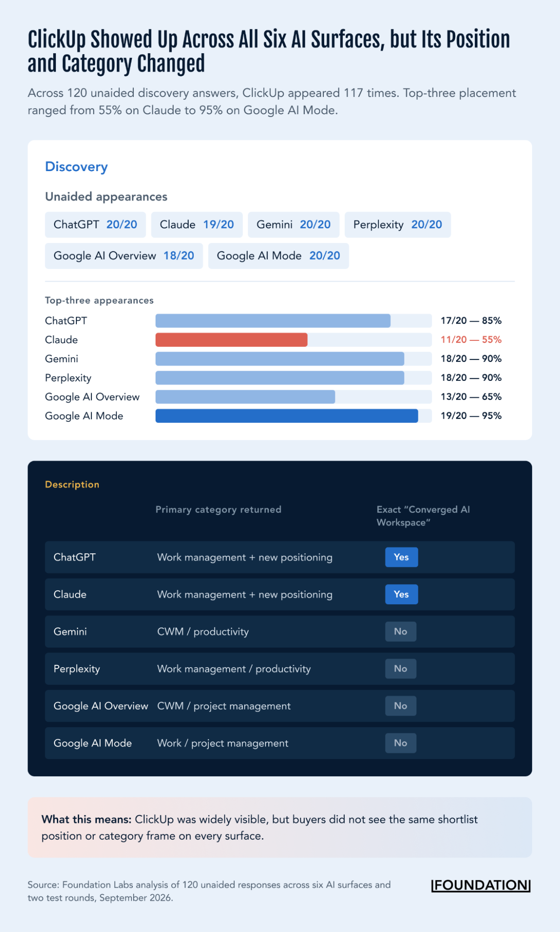Click the Discovery section heading
The image size is (560, 932).
[x=76, y=167]
